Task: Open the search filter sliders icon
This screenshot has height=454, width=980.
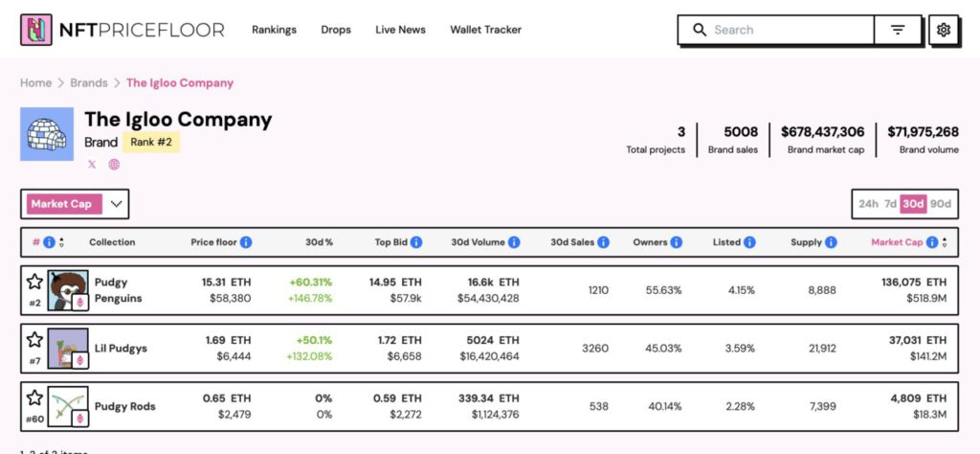Action: coord(898,30)
